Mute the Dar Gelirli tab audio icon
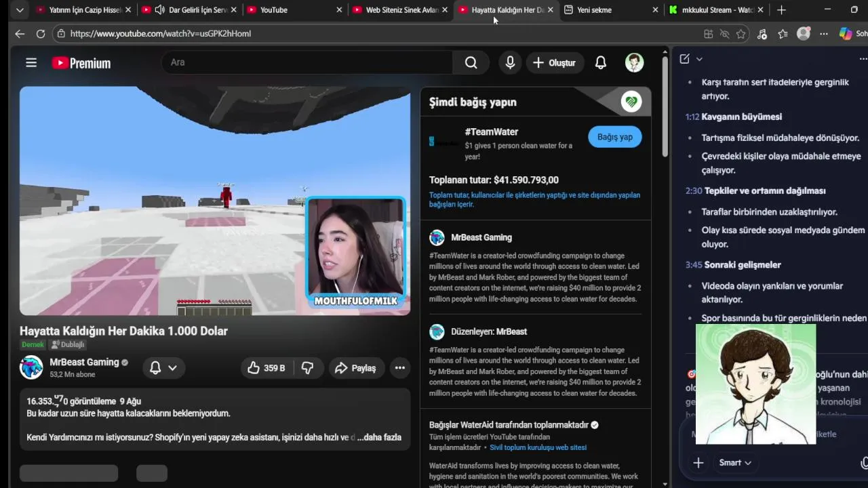The image size is (868, 488). point(160,10)
